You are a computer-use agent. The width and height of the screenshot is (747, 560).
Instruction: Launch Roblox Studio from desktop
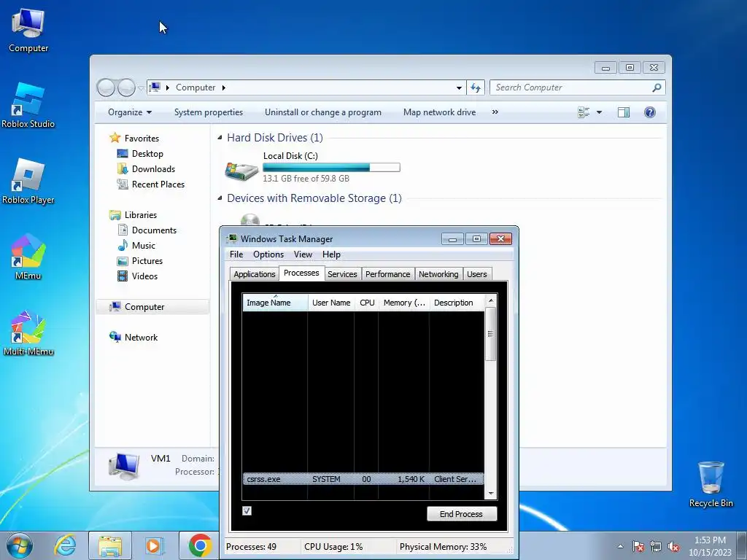pos(28,105)
